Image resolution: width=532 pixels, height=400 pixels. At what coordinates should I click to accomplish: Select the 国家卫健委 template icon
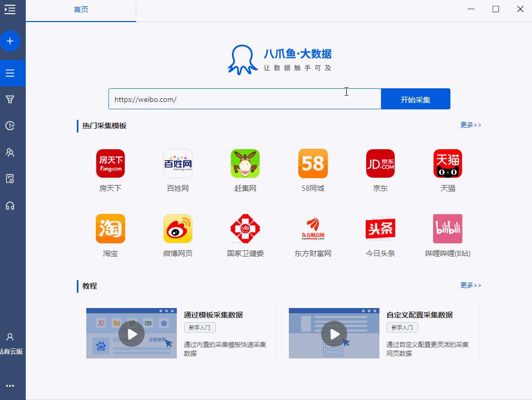pos(245,229)
